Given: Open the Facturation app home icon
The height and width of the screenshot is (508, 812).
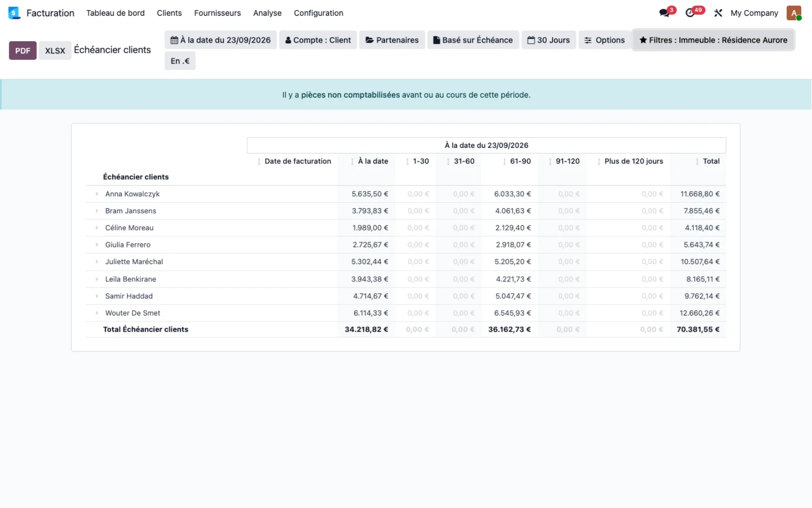Looking at the screenshot, I should [x=14, y=13].
